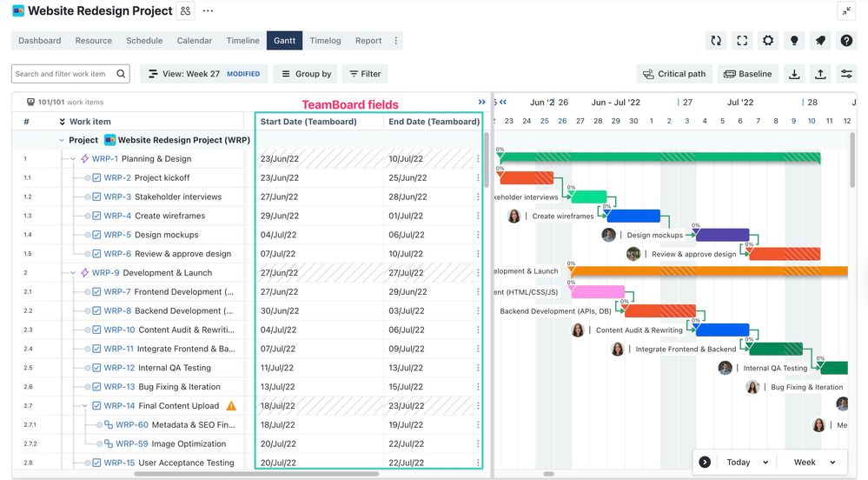The image size is (868, 480).
Task: Click the Start Date (Teamboard) column header
Action: point(320,122)
